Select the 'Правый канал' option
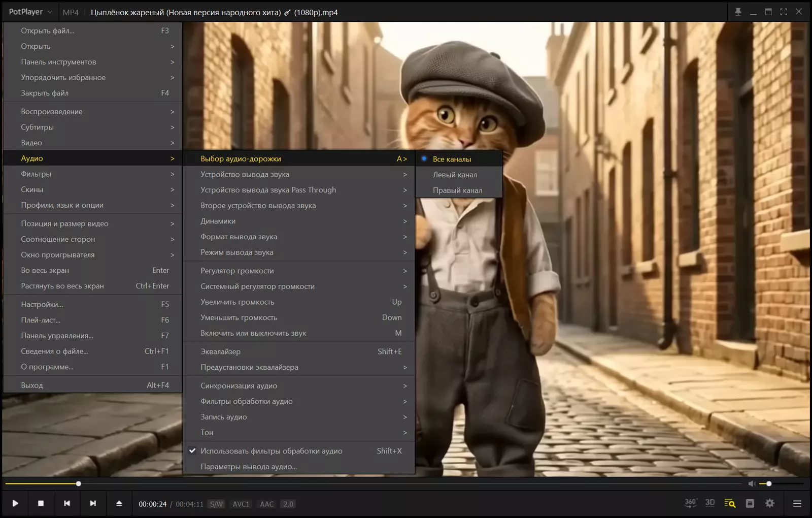Viewport: 812px width, 518px height. click(x=459, y=190)
